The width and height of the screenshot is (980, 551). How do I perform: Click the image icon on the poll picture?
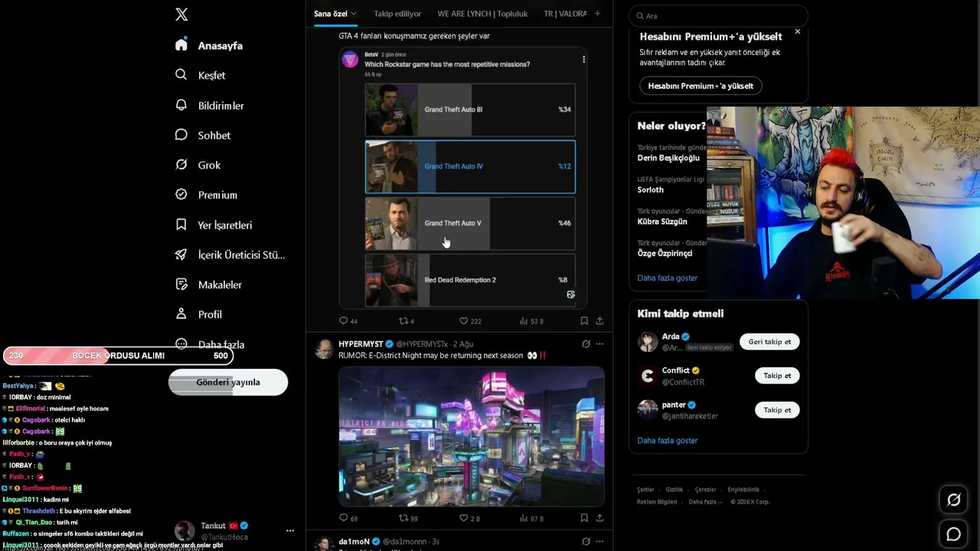point(570,295)
